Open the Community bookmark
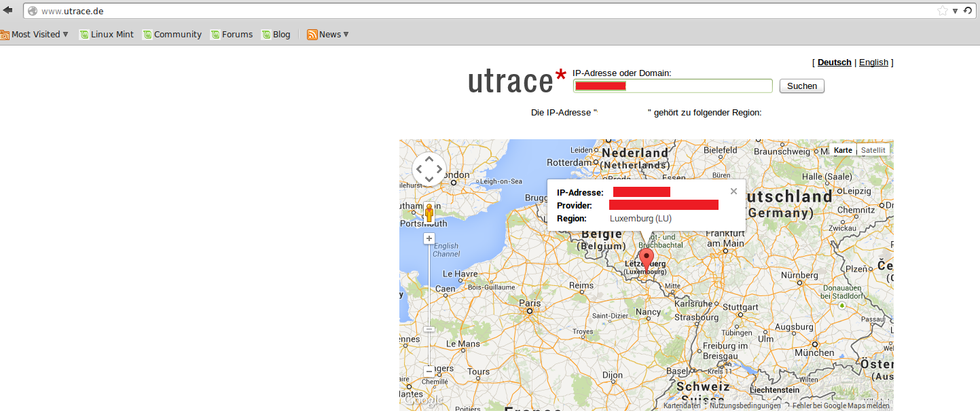The width and height of the screenshot is (980, 415). (x=172, y=34)
